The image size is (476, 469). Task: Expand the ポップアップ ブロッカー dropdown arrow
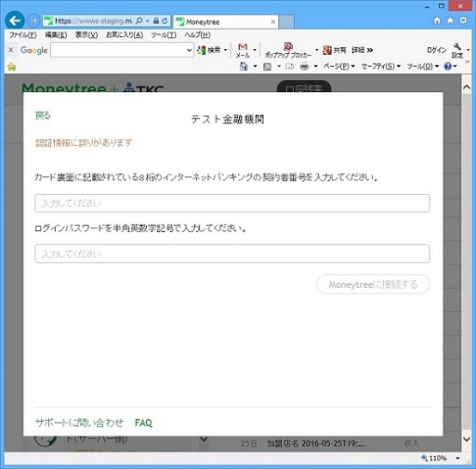(x=316, y=50)
